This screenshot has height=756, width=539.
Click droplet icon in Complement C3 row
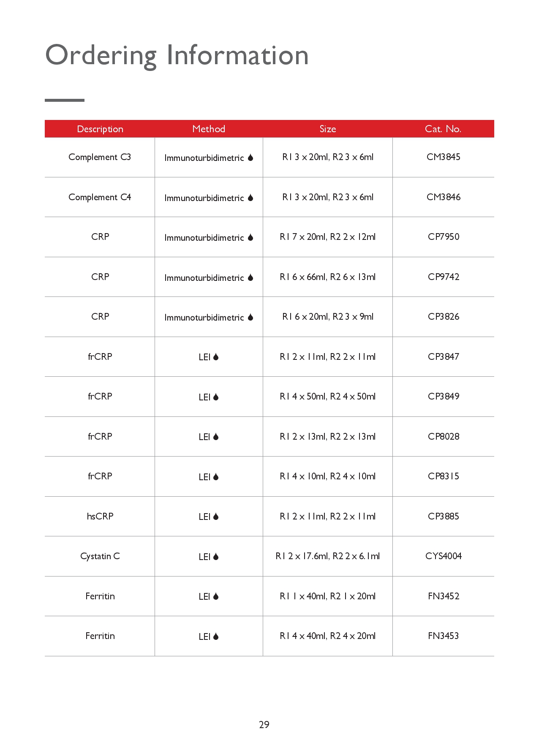tap(250, 158)
